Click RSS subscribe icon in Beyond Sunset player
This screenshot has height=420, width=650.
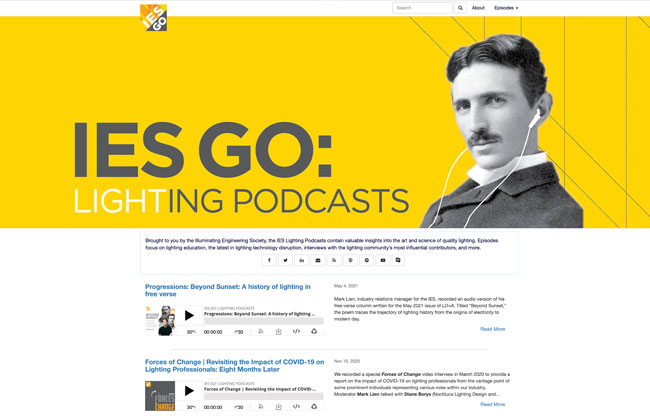click(x=261, y=331)
